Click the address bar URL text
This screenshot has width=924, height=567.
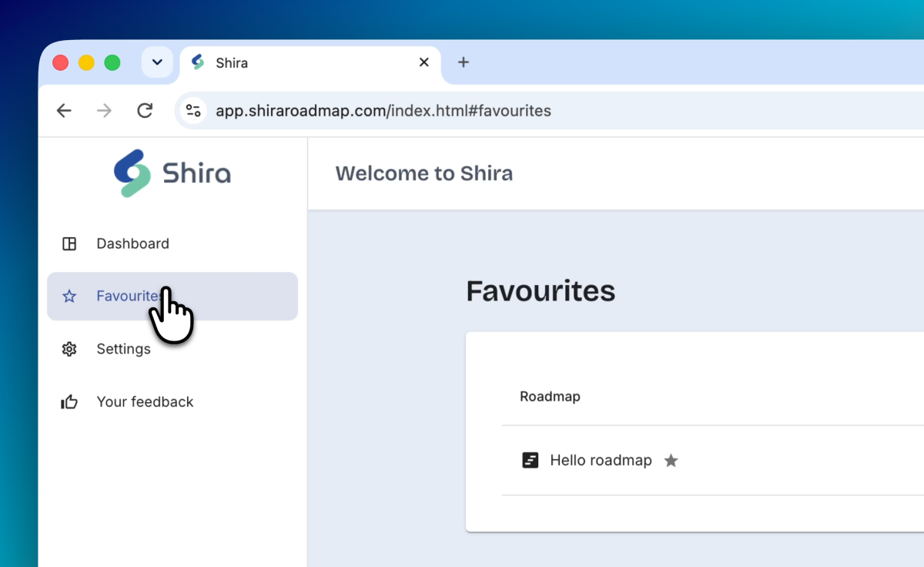point(383,111)
